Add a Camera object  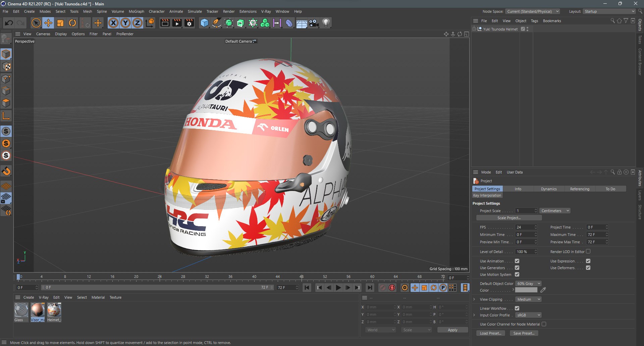(x=314, y=23)
